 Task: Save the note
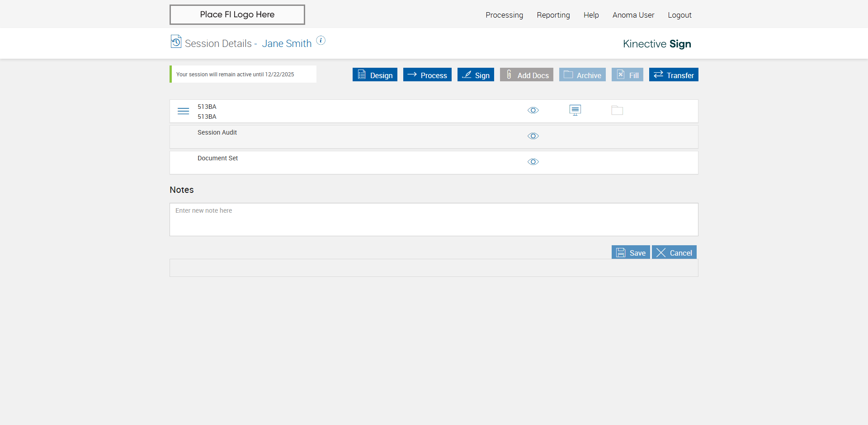pos(631,252)
